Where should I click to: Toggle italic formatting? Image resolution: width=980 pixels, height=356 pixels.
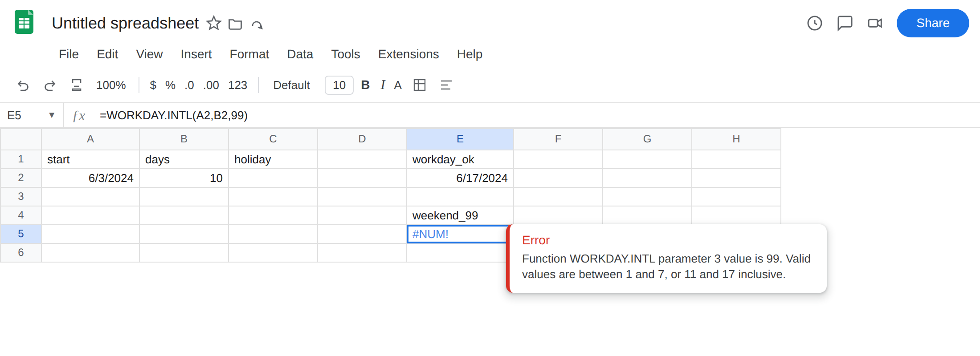point(383,85)
